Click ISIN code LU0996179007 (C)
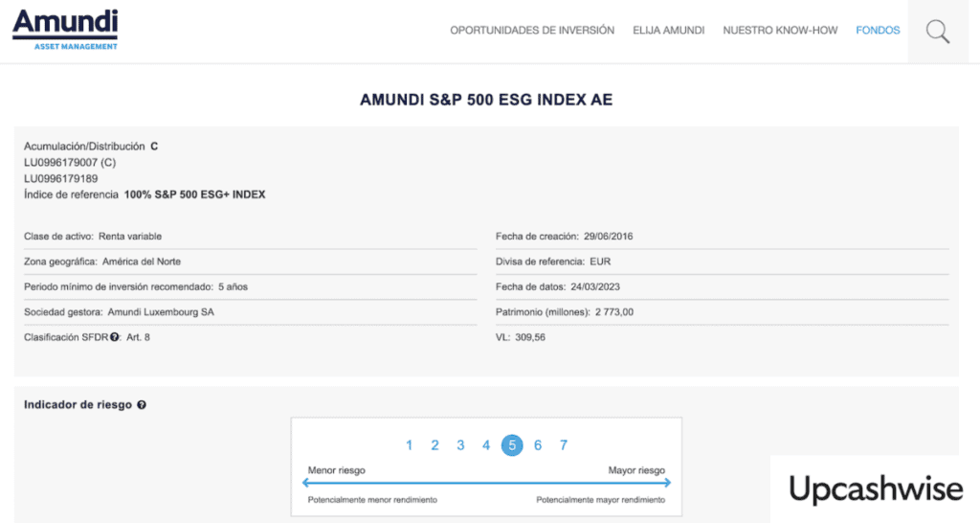This screenshot has height=523, width=980. 70,163
